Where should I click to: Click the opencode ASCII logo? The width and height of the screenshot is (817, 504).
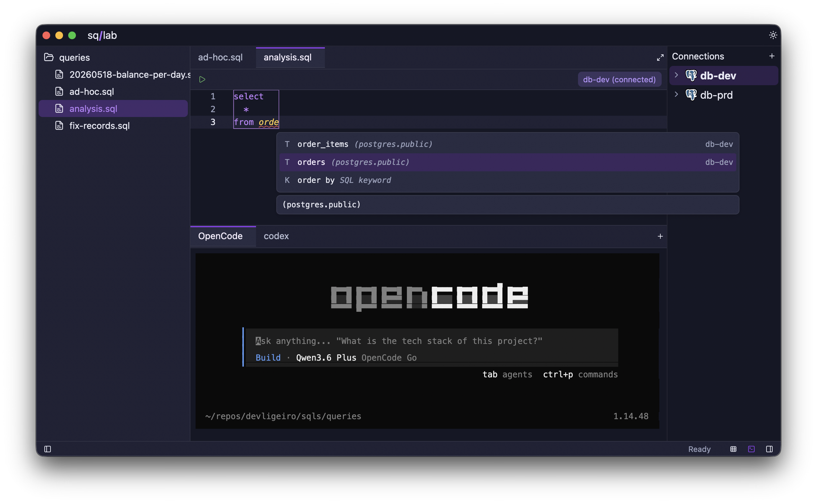coord(429,297)
